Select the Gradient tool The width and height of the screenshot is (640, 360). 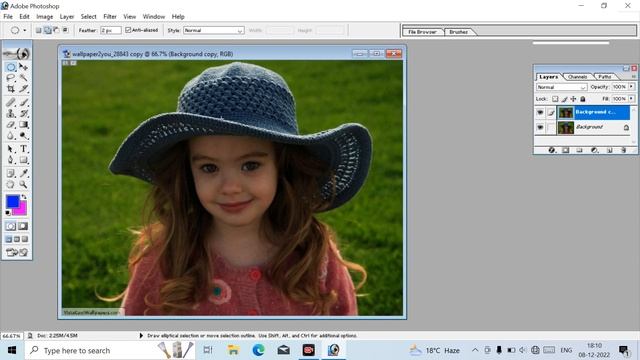click(x=23, y=124)
